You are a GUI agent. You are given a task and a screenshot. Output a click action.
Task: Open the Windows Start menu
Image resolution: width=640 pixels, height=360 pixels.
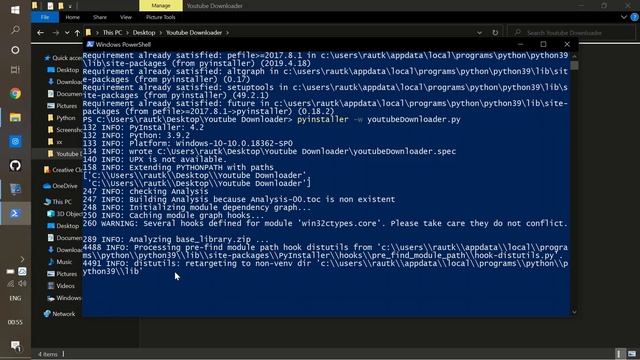tap(15, 10)
